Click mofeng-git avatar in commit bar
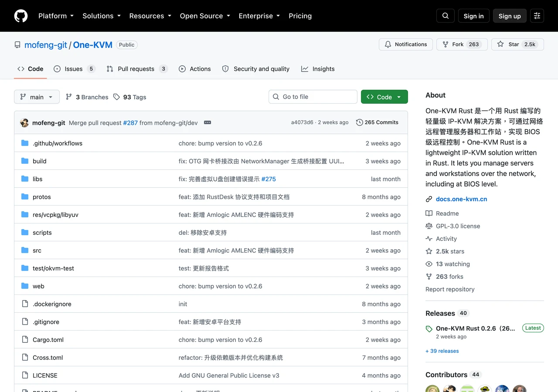The height and width of the screenshot is (392, 558). coord(24,122)
